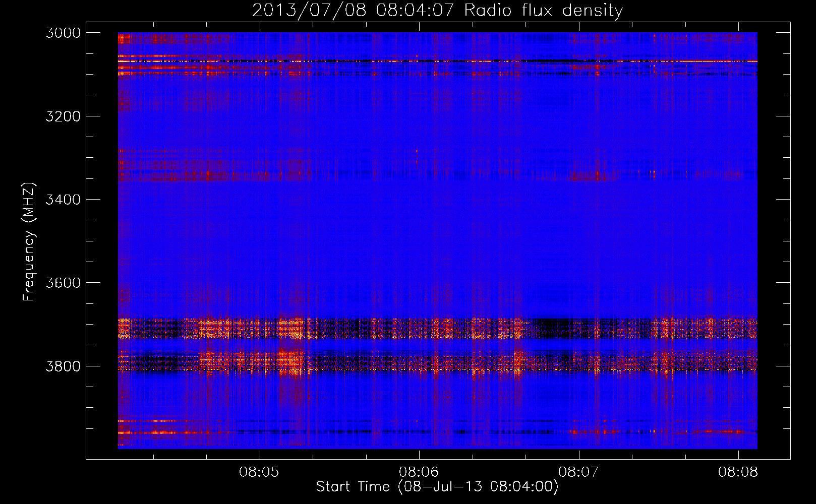This screenshot has height=504, width=816.
Task: Click the plot title "2013/07/08 08:04:07 Radio flux density"
Action: coord(437,10)
